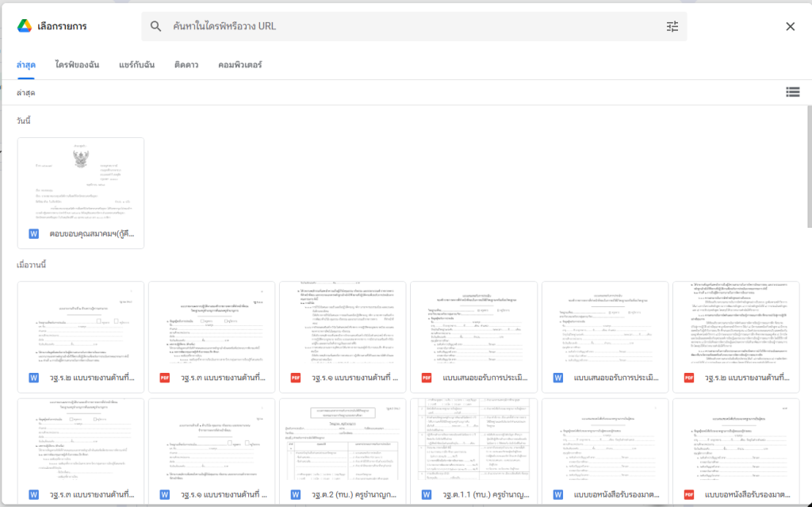Click the วันนี้ section heading
The image size is (812, 507).
[x=23, y=121]
